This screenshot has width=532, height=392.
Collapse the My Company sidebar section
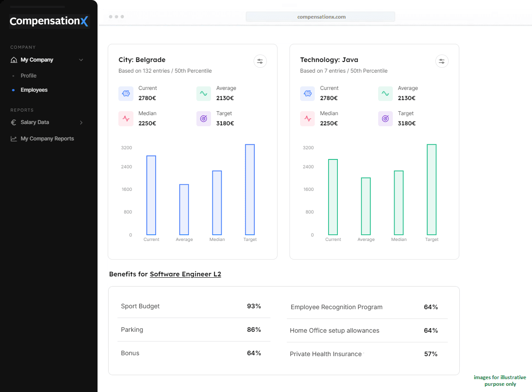click(x=81, y=60)
